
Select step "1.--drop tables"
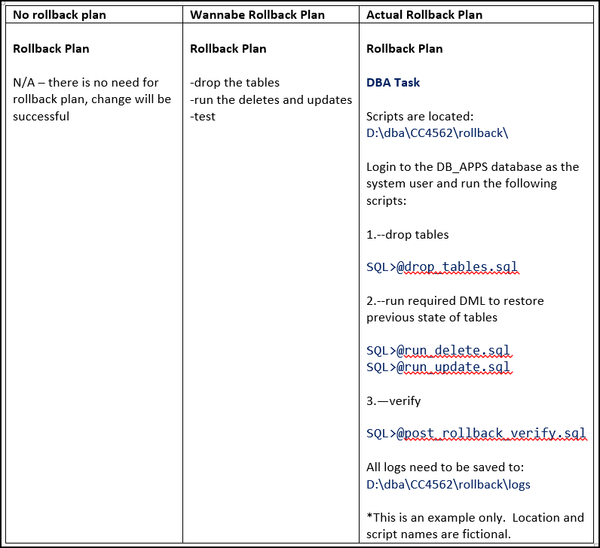(408, 234)
